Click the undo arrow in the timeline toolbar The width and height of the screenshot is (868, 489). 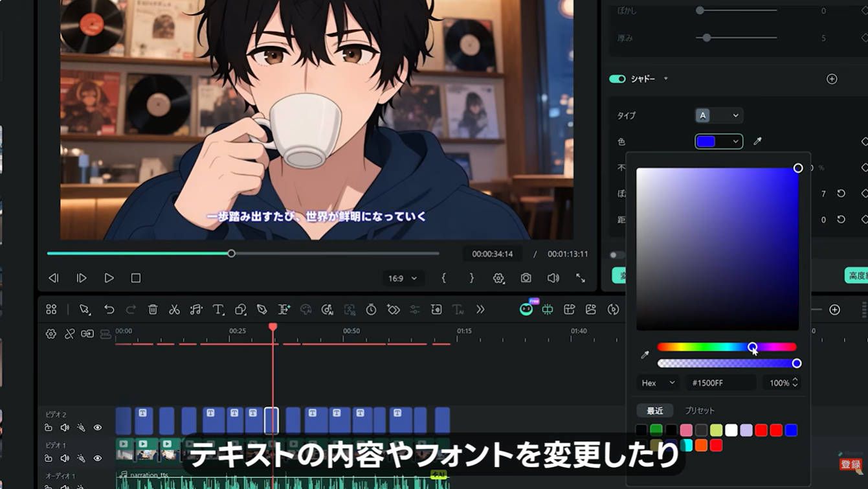pos(109,310)
